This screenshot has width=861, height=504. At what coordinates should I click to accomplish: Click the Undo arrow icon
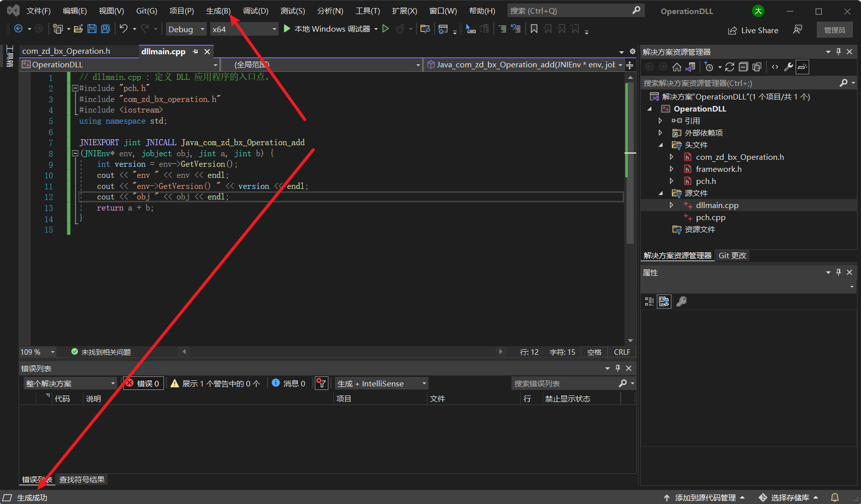(x=124, y=29)
